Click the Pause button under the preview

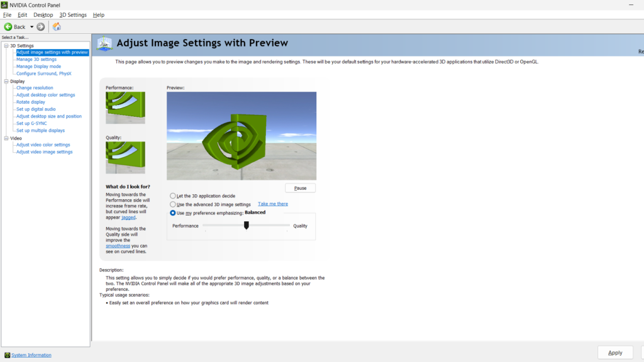tap(300, 187)
